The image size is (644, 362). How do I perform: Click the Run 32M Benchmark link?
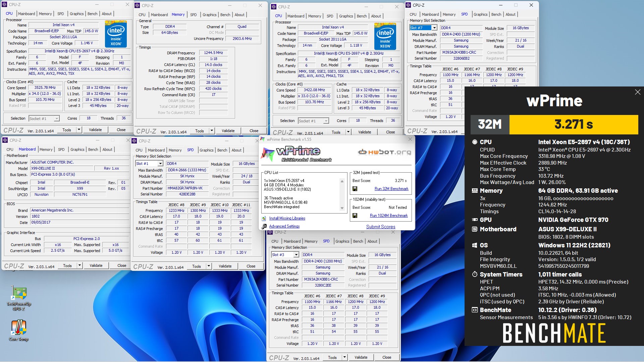pos(391,189)
